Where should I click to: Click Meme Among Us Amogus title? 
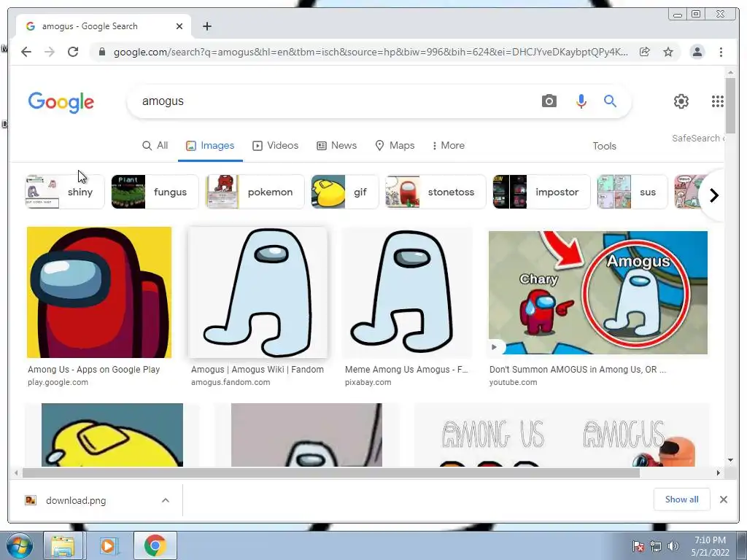pos(406,370)
